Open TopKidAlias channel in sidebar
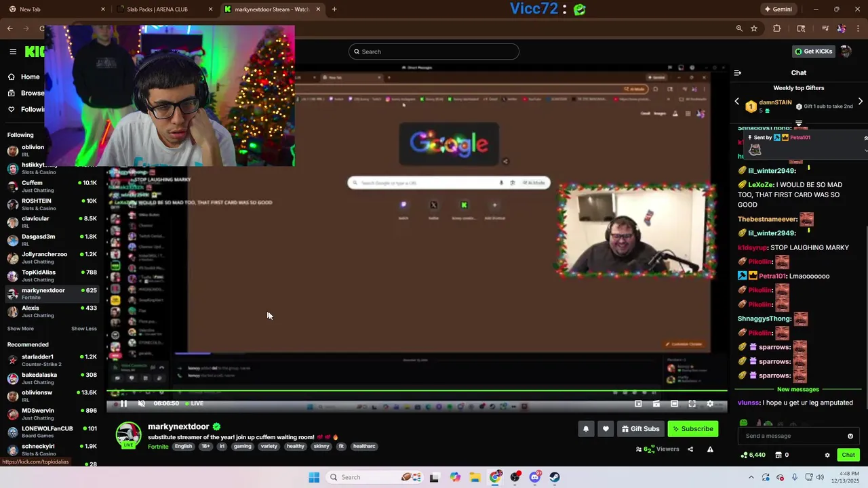This screenshot has height=488, width=868. [53, 276]
